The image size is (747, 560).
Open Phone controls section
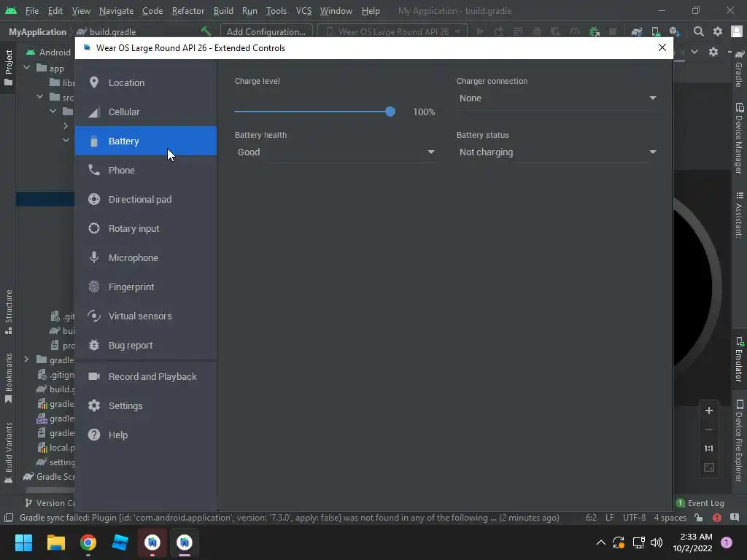click(146, 170)
